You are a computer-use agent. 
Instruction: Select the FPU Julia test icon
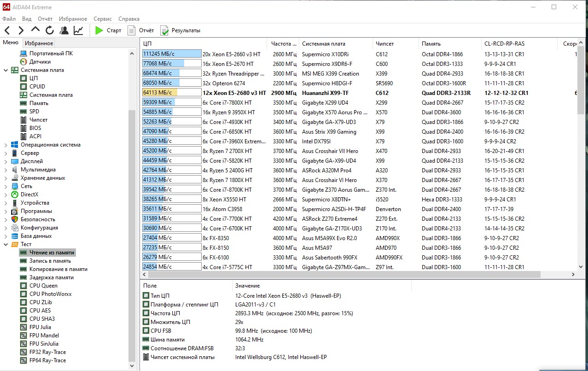click(x=23, y=327)
